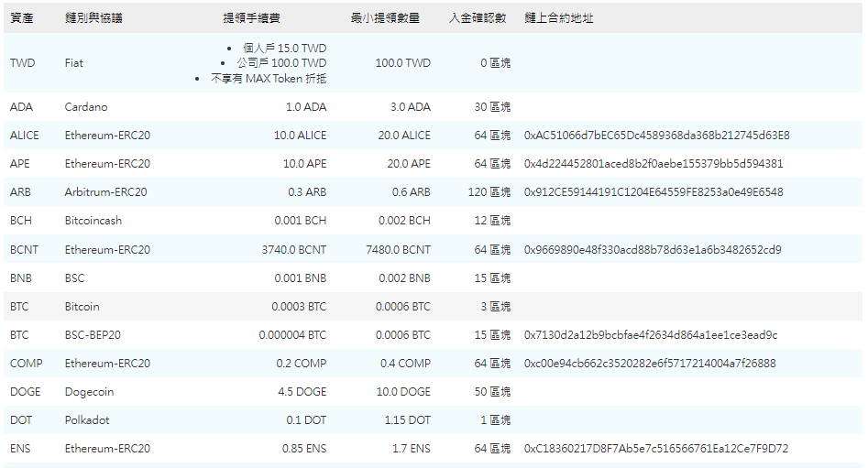
Task: Click the 0.4 COMP minimum withdrawal
Action: tap(406, 364)
